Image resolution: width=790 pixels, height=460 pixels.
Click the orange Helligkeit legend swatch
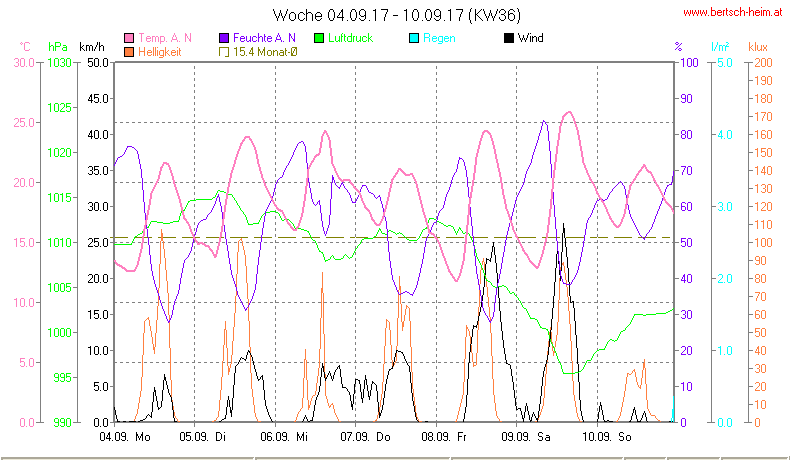click(x=129, y=52)
